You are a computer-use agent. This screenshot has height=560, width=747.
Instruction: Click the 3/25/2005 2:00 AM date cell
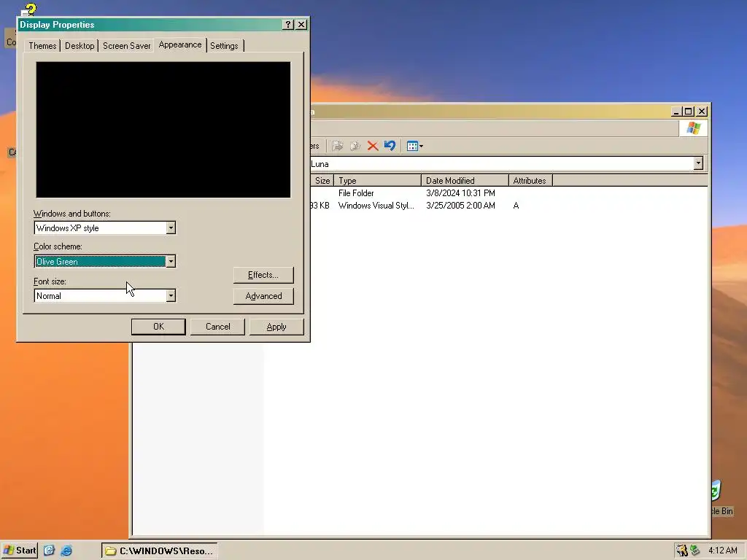point(460,205)
